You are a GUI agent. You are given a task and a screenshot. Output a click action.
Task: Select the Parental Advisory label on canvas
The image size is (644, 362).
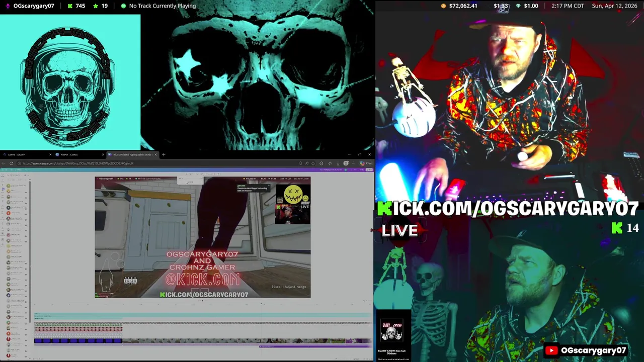130,281
